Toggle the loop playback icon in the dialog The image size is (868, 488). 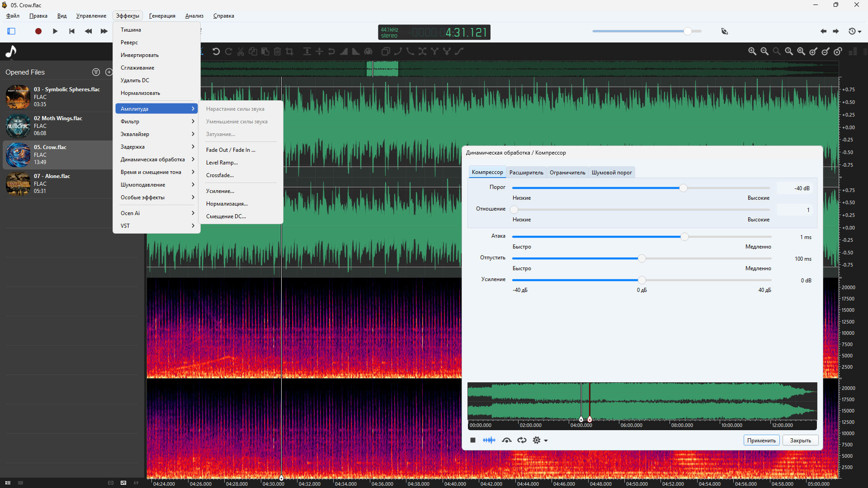pos(522,440)
